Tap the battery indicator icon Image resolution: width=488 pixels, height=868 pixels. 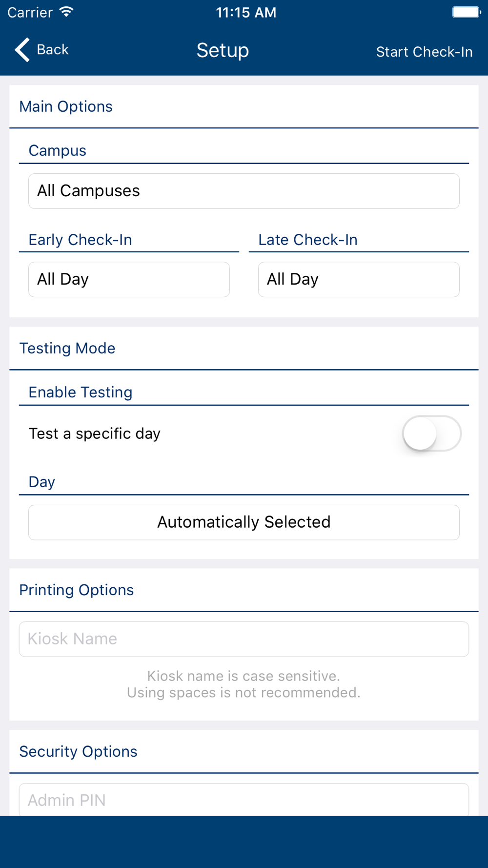point(467,12)
